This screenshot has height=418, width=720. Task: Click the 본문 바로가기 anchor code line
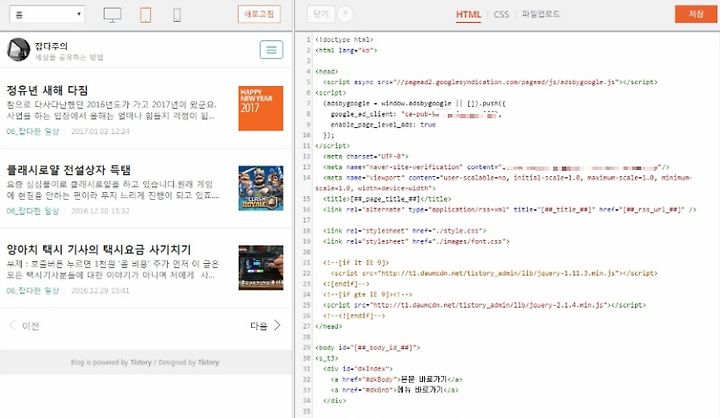(x=397, y=379)
